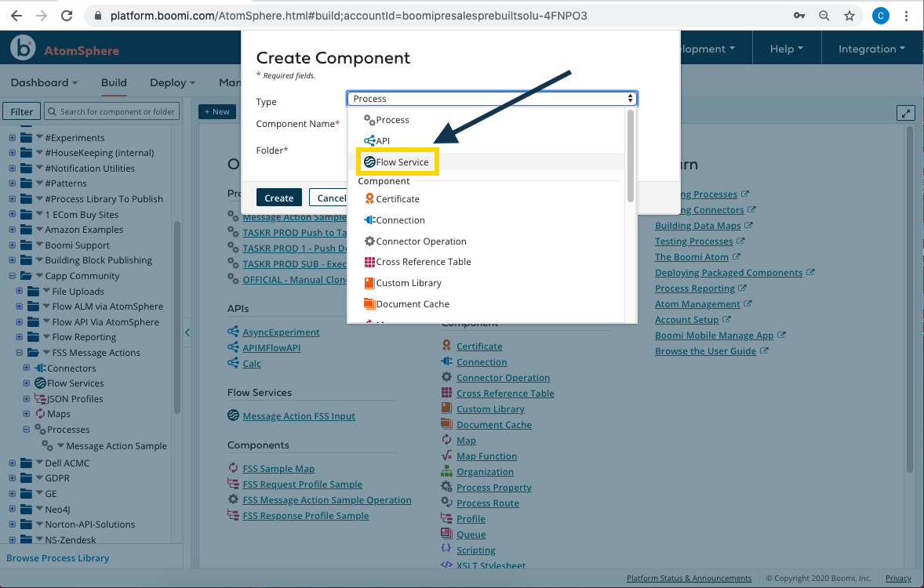Viewport: 924px width, 588px height.
Task: Collapse the left sidebar arrow
Action: coord(187,332)
